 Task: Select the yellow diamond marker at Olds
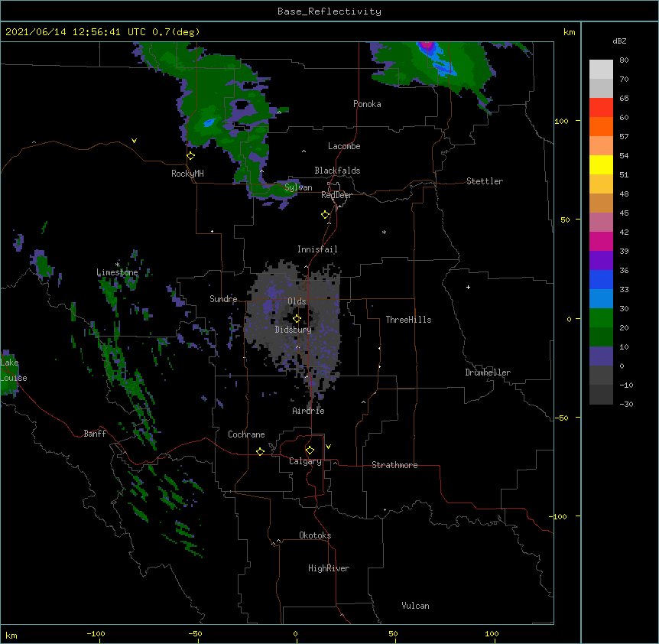(297, 318)
